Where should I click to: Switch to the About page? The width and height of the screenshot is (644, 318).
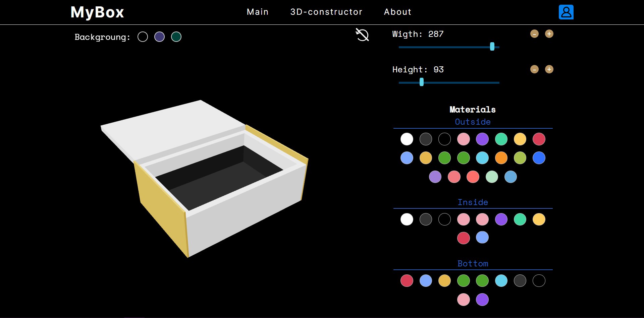[x=397, y=12]
